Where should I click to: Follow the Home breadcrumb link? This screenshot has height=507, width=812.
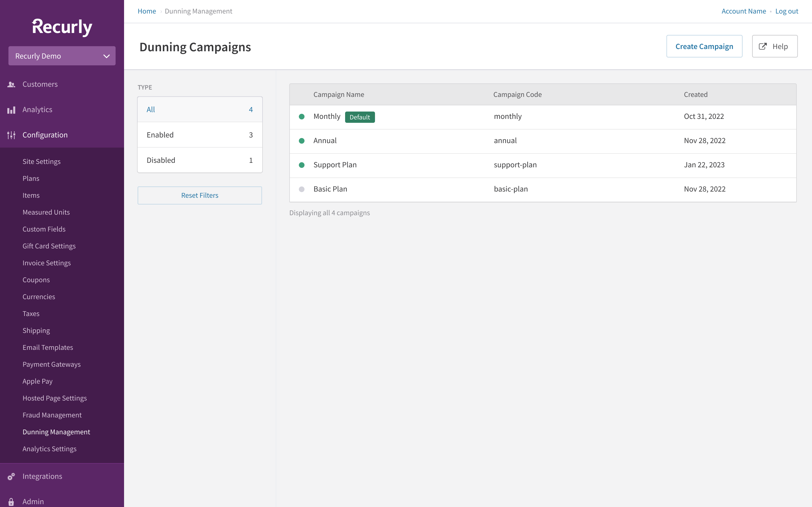point(147,11)
